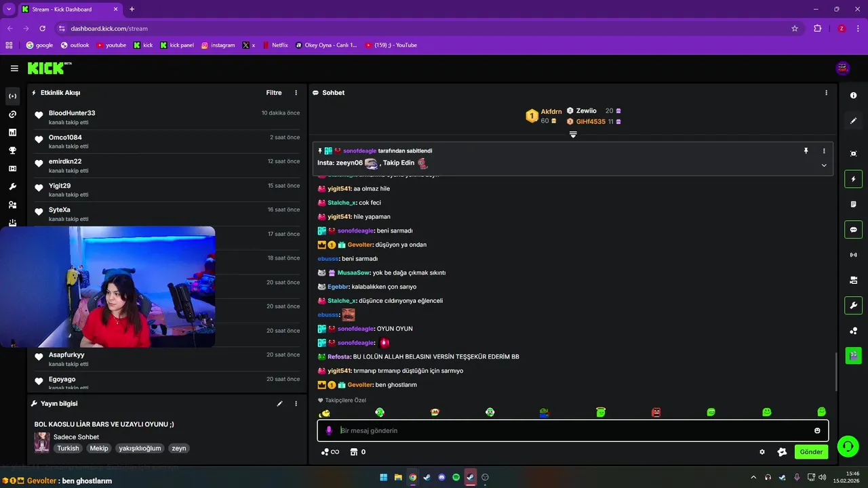This screenshot has width=868, height=488.
Task: Click the Turkish tag chip
Action: point(68,448)
